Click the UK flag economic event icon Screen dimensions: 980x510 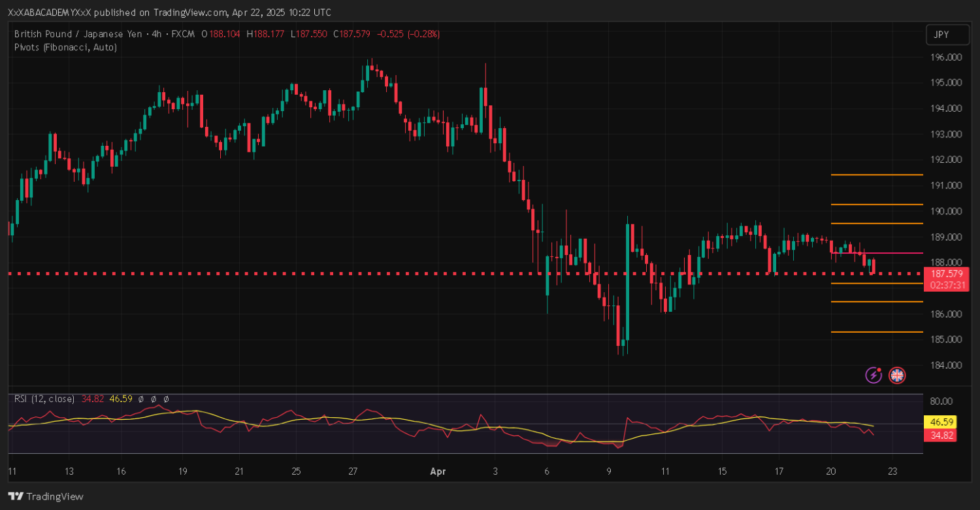pos(897,375)
